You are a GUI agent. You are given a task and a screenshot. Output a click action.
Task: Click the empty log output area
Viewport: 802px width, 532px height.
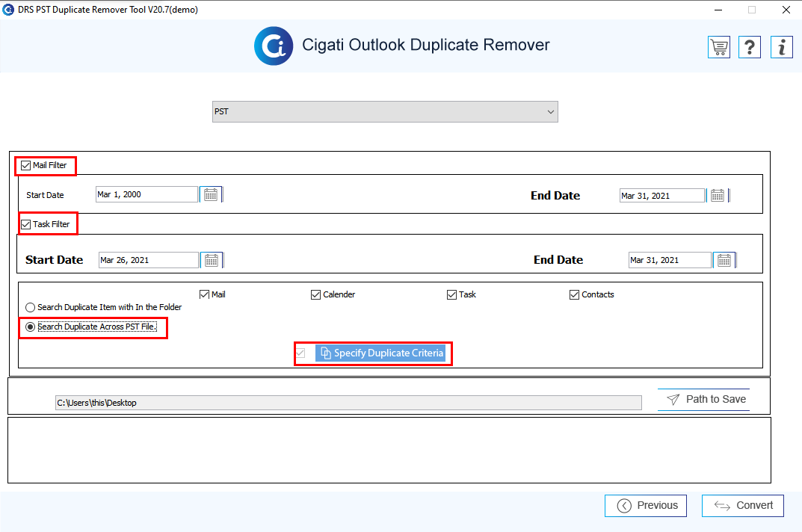coord(389,450)
